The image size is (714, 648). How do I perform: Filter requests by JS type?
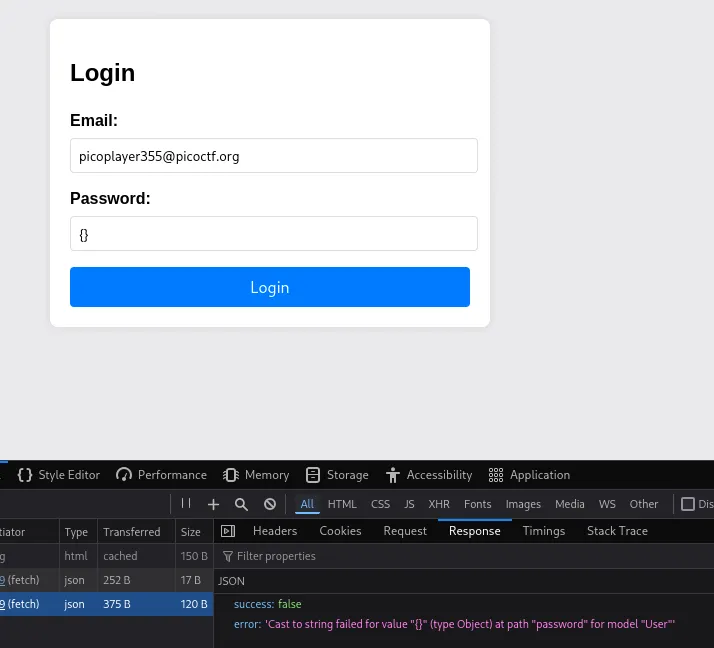pos(409,504)
